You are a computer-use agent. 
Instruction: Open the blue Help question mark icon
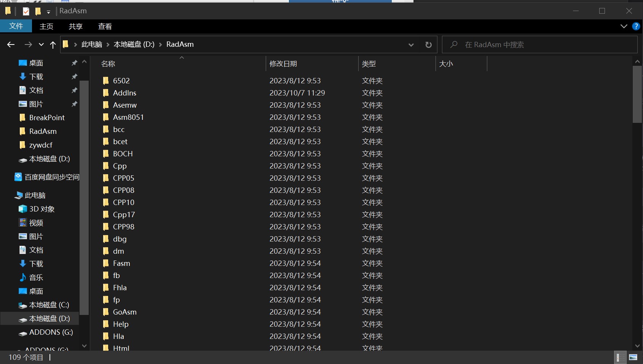[636, 26]
